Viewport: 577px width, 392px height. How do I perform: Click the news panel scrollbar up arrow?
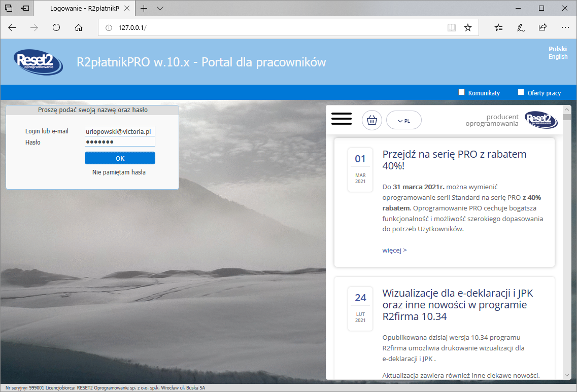[567, 110]
